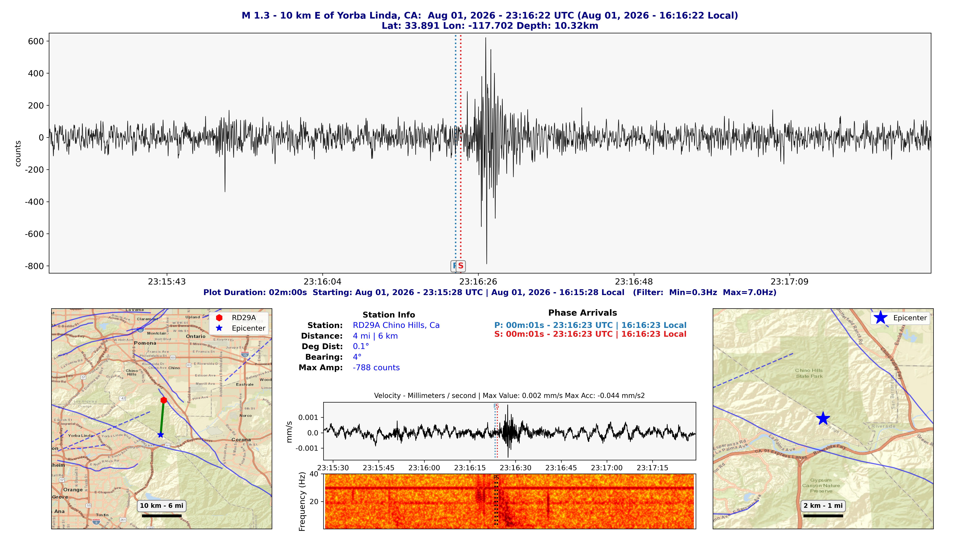The width and height of the screenshot is (980, 551).
Task: Click the 23:16:00 tick on the velocity plot axis
Action: coord(424,468)
